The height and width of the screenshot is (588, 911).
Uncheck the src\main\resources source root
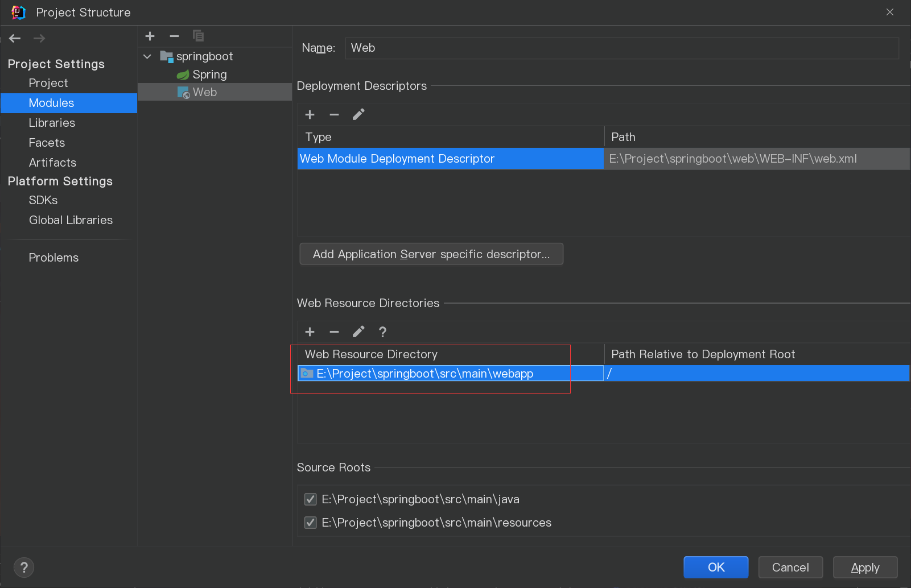pos(311,523)
